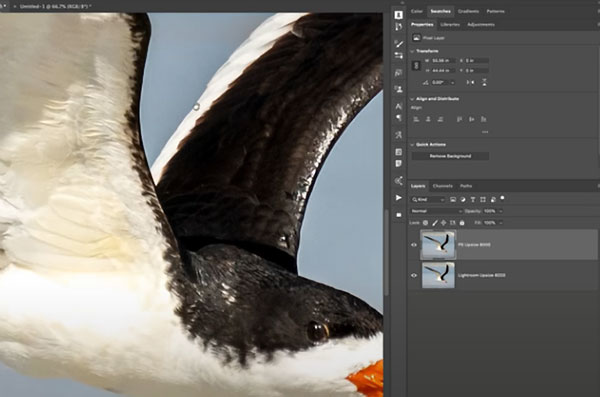
Task: Collapse the Transform section
Action: [412, 51]
